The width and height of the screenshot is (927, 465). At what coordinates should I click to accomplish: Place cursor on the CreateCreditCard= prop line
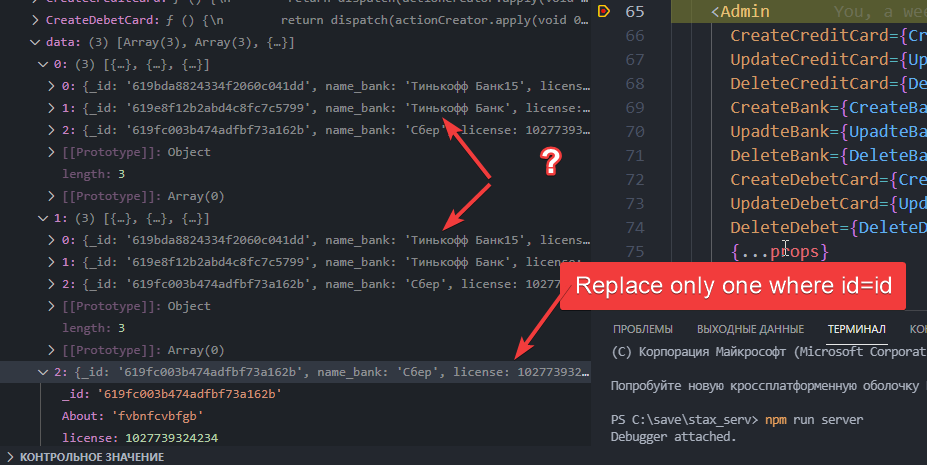828,35
